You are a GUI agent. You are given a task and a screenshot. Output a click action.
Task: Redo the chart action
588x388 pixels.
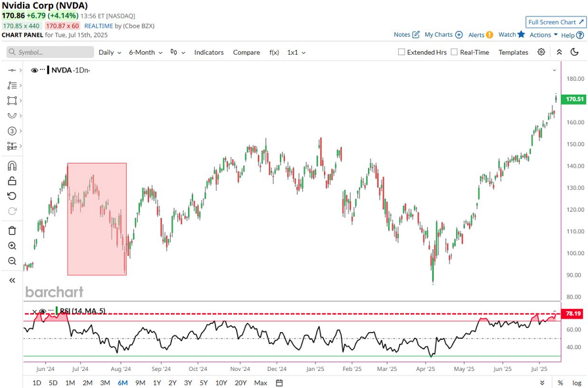(12, 211)
